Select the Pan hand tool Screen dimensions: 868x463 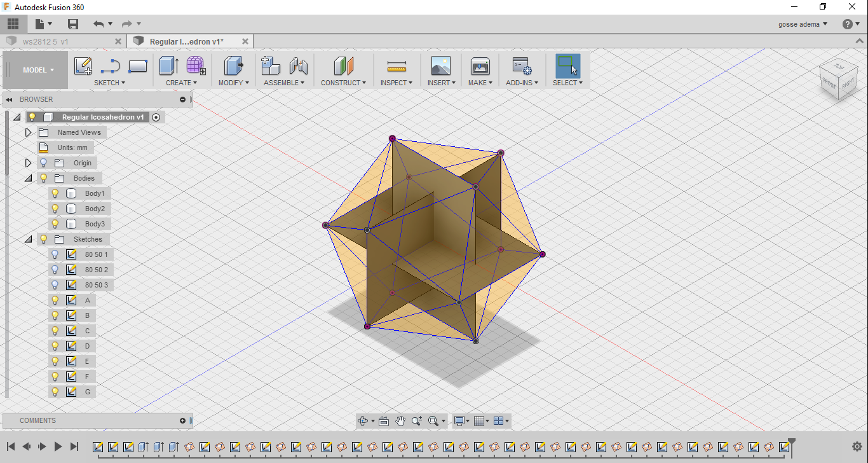400,421
